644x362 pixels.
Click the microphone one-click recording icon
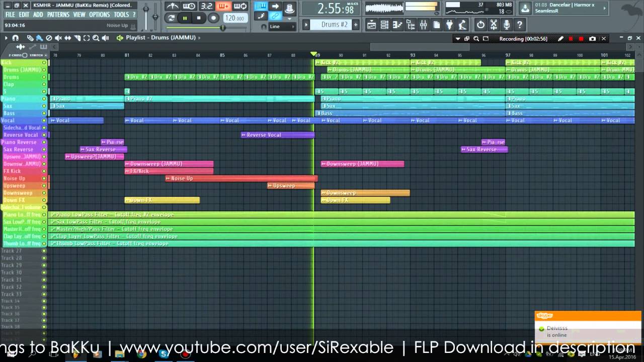(x=507, y=24)
